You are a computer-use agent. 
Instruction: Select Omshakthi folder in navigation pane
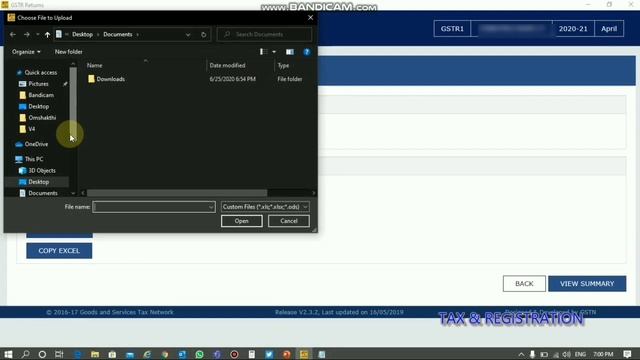click(x=42, y=118)
